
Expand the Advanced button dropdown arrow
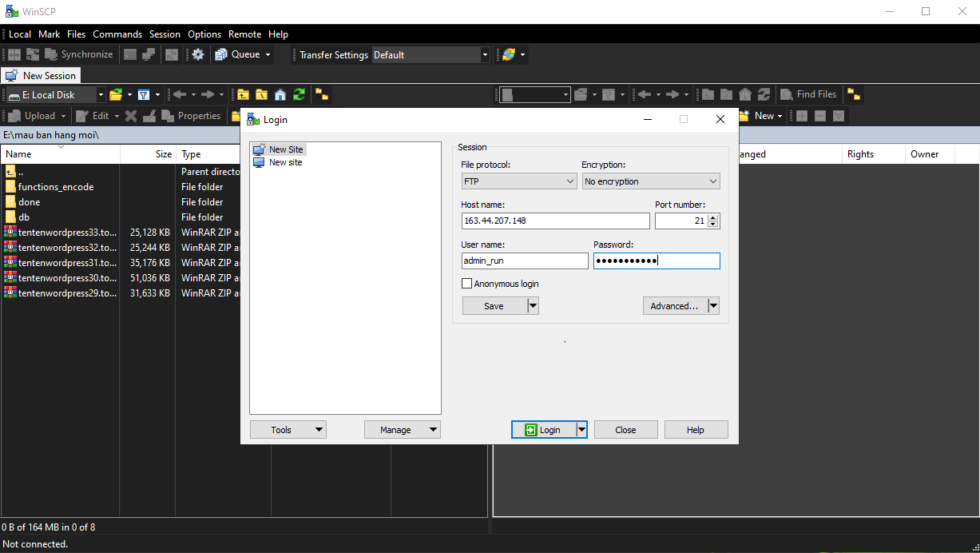point(713,306)
